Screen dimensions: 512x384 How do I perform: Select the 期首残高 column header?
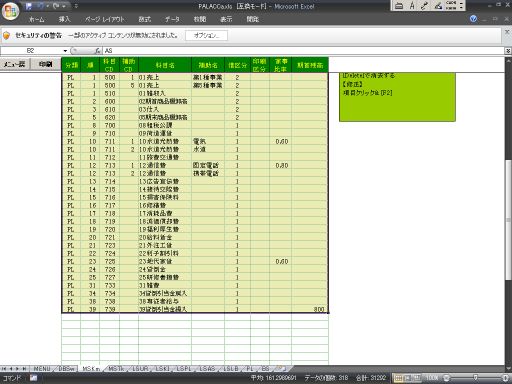(x=310, y=65)
